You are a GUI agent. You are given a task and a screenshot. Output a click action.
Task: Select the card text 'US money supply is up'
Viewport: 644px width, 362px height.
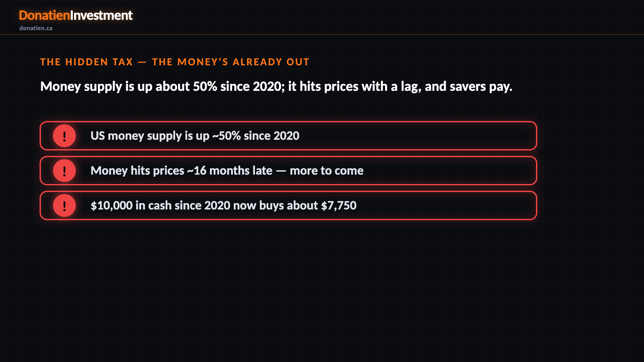tap(150, 136)
